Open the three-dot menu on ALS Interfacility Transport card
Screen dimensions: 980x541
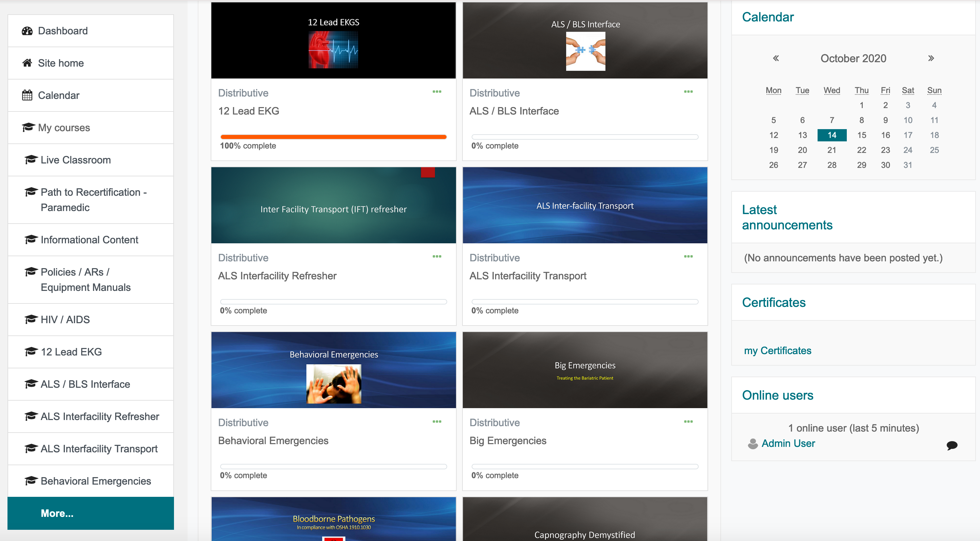pyautogui.click(x=688, y=257)
